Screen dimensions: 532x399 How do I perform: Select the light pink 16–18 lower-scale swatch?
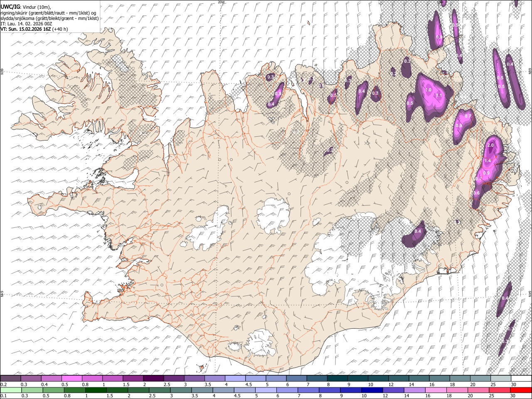tap(436, 390)
